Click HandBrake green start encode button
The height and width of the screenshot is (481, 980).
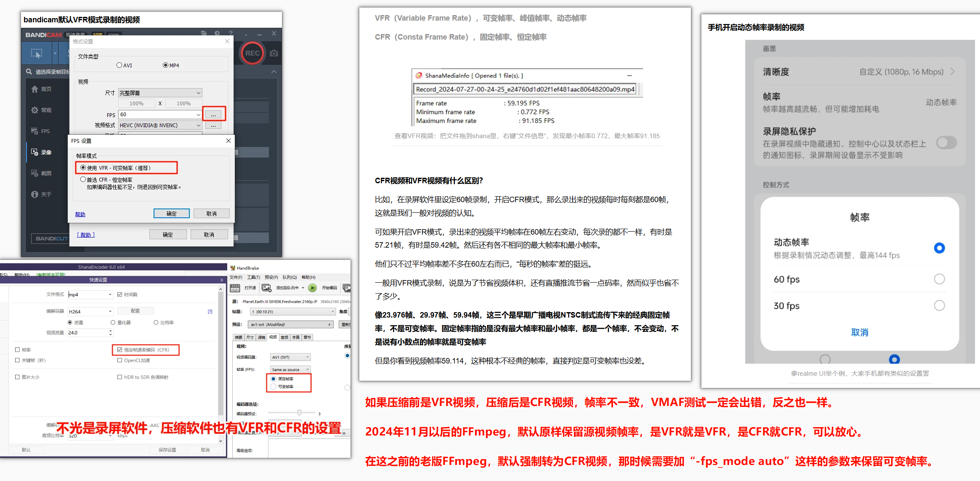click(312, 288)
